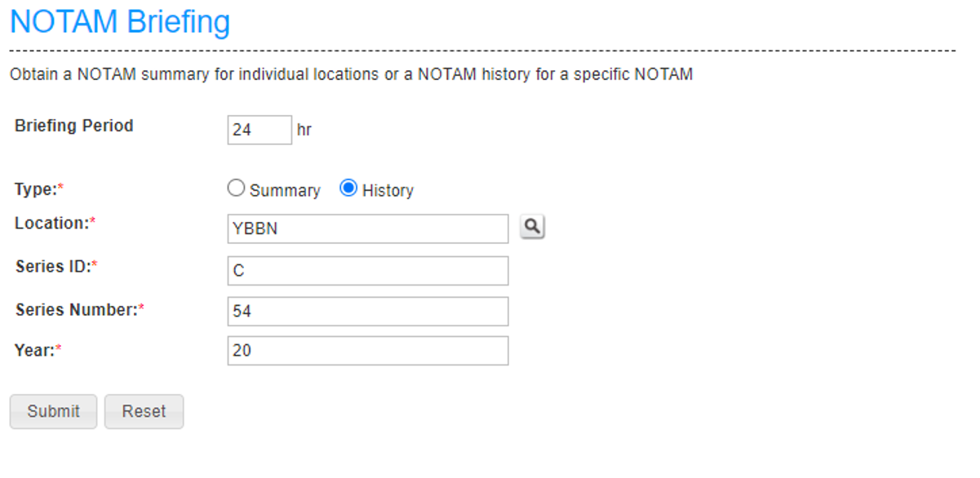This screenshot has width=980, height=478.
Task: Open location search with the magnifier icon
Action: [x=533, y=228]
